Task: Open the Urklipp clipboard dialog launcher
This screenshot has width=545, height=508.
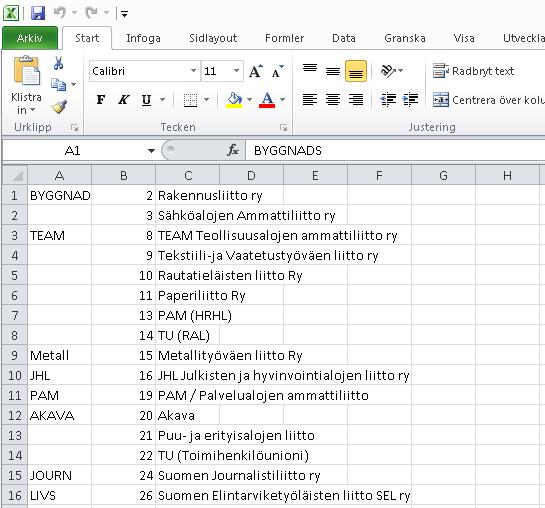Action: pyautogui.click(x=74, y=128)
